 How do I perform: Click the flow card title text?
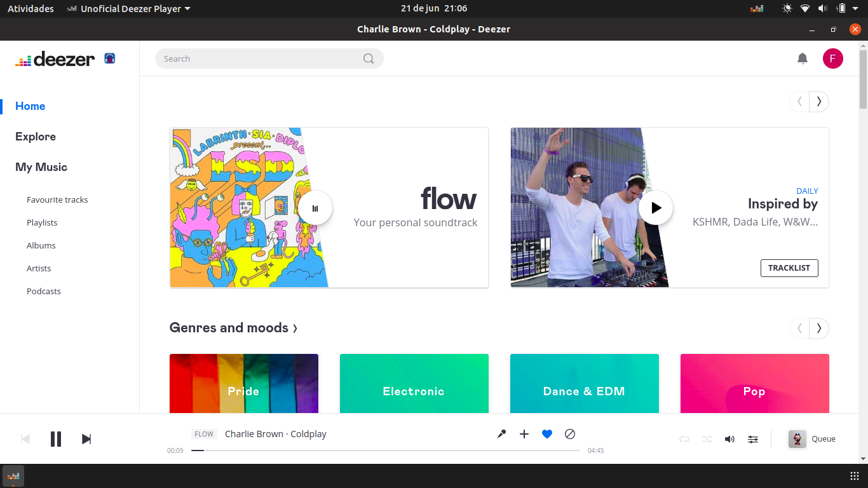449,200
